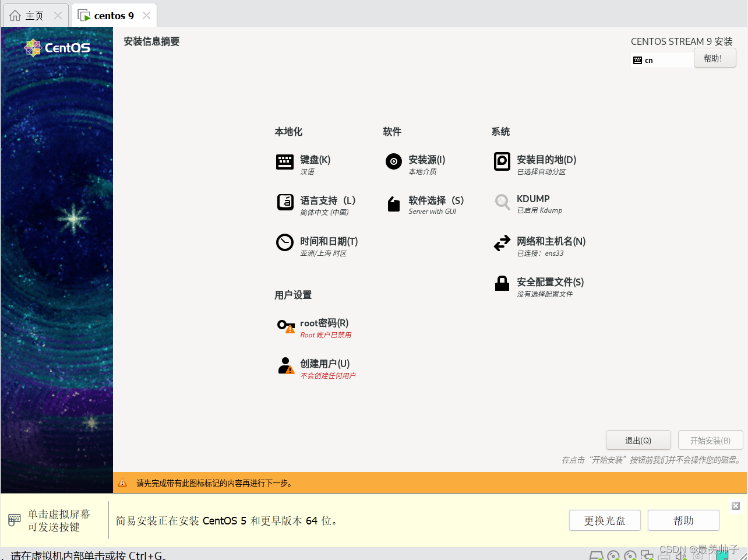Open the KDUMP configuration
Screen dimensions: 748x560
point(528,204)
